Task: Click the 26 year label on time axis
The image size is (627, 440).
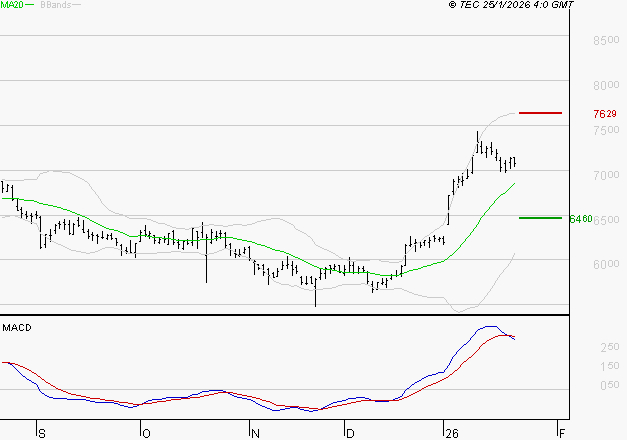Action: [x=452, y=434]
